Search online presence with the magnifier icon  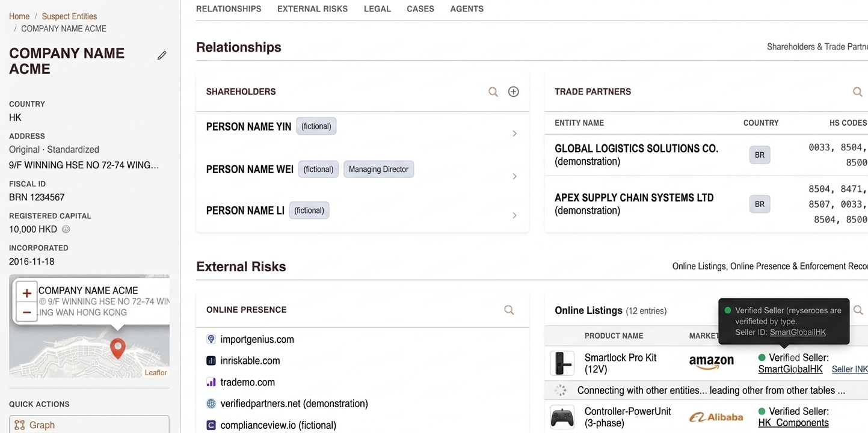click(x=509, y=310)
